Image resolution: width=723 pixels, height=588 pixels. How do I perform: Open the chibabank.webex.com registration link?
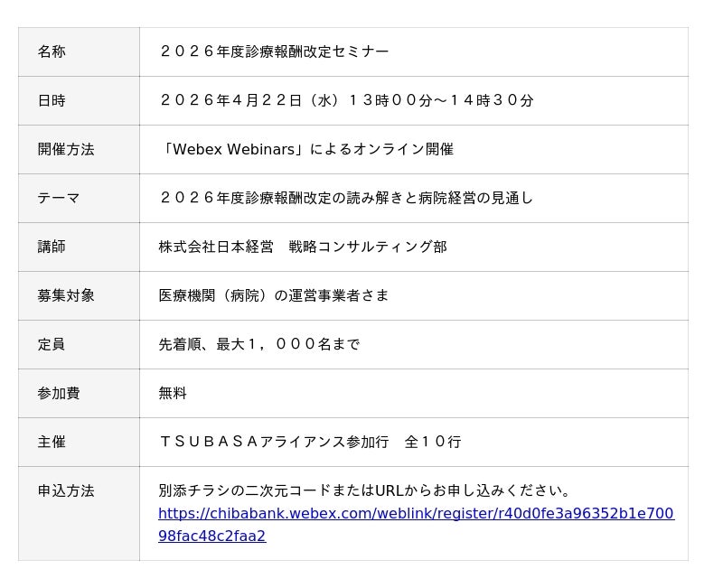coord(416,514)
